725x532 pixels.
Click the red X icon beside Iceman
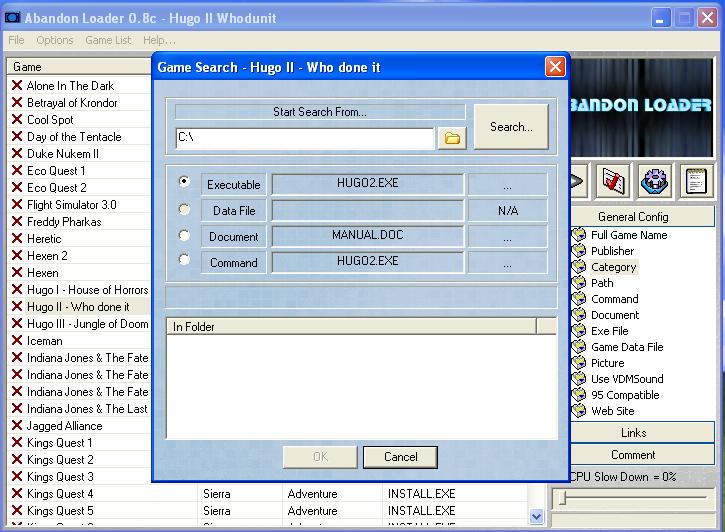click(17, 340)
